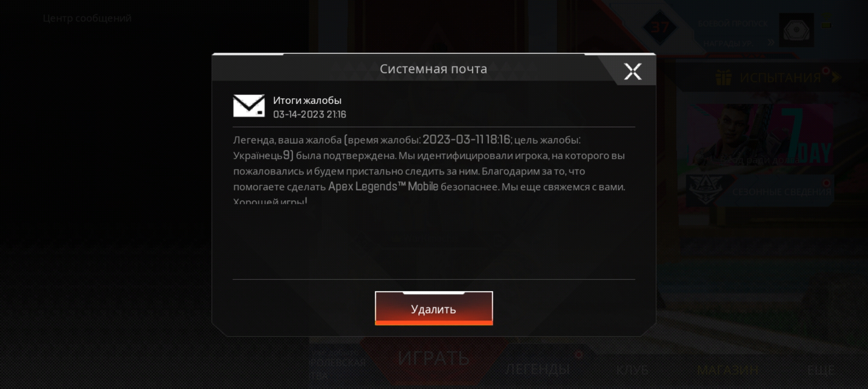Open the ЕЩЕ menu tab
Image resolution: width=868 pixels, height=389 pixels.
820,370
